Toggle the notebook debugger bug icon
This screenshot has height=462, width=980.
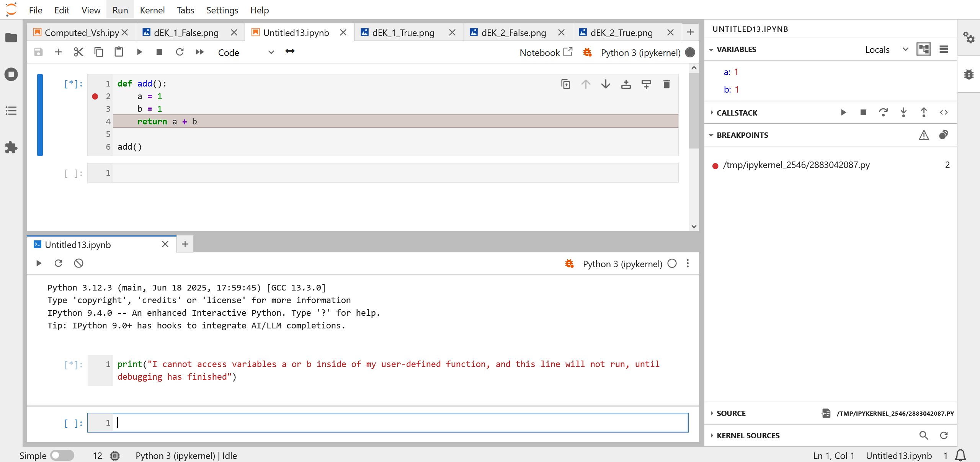point(587,52)
